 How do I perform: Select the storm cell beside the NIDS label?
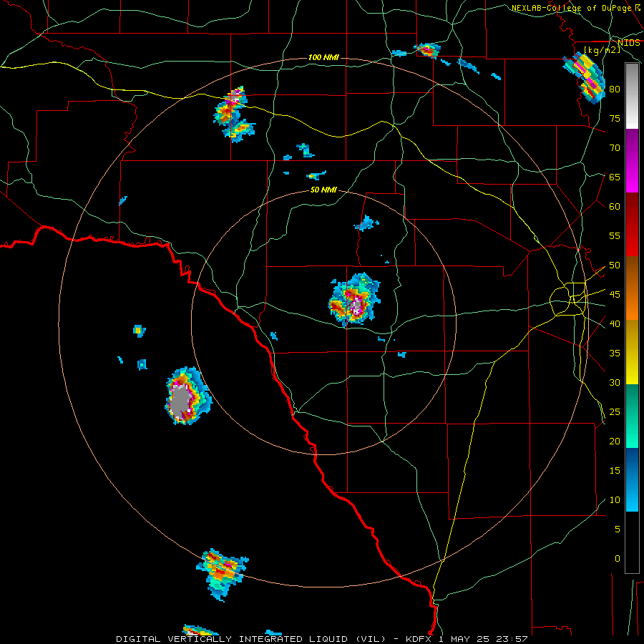click(x=585, y=78)
